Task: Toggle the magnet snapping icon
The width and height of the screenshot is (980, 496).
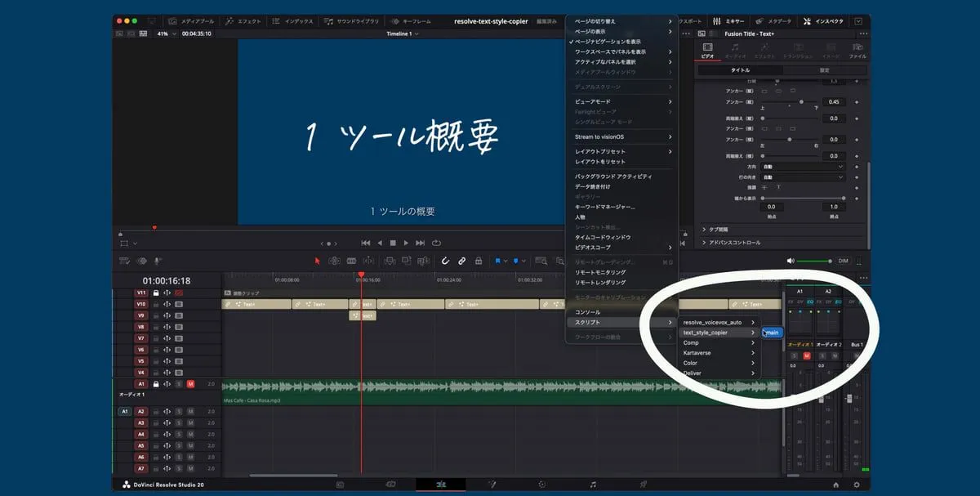Action: [445, 261]
